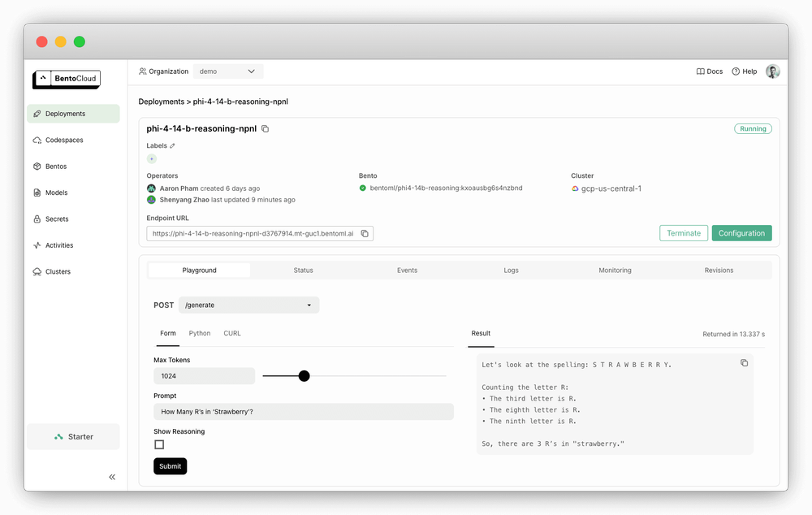Submit the prompt form
Viewport: 812px width, 515px height.
(170, 465)
